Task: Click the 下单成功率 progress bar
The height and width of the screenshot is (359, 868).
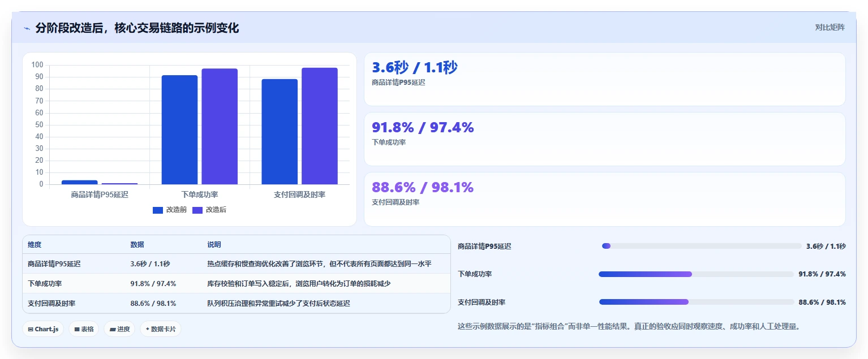Action: pyautogui.click(x=696, y=274)
